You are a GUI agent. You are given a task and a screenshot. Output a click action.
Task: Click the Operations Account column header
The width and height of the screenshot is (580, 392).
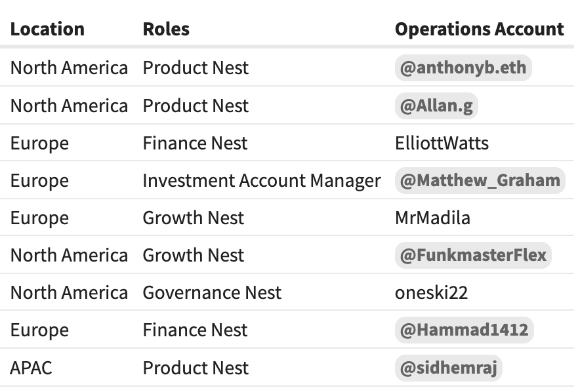(479, 29)
